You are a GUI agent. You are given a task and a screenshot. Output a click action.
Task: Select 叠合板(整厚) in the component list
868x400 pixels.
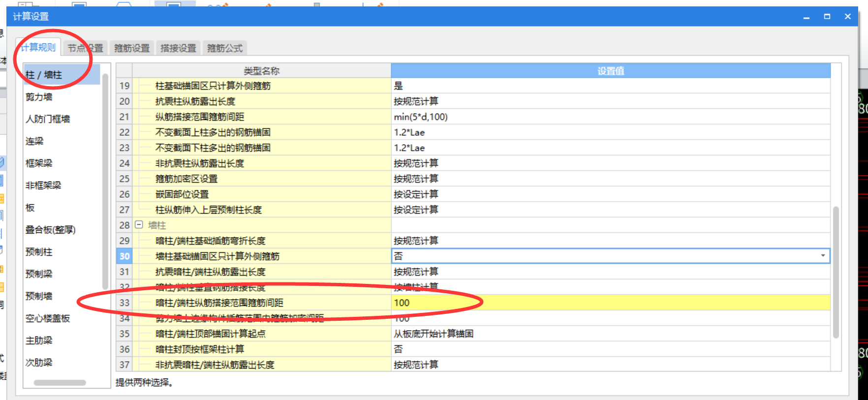pyautogui.click(x=50, y=230)
